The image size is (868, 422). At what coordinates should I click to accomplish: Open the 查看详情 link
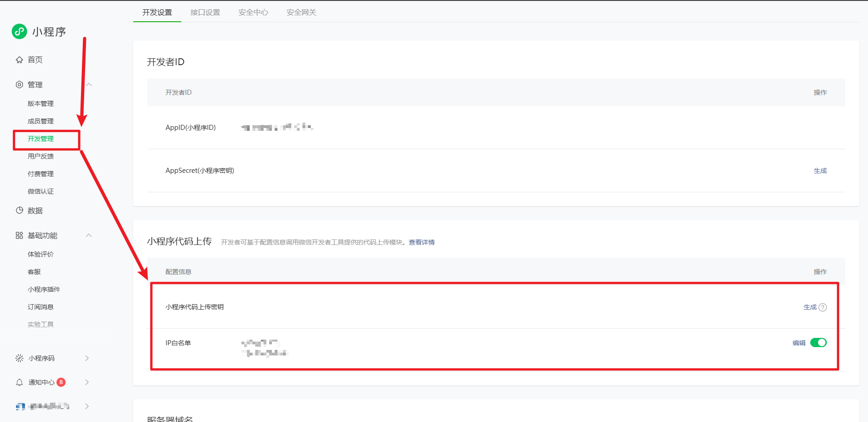(x=422, y=242)
